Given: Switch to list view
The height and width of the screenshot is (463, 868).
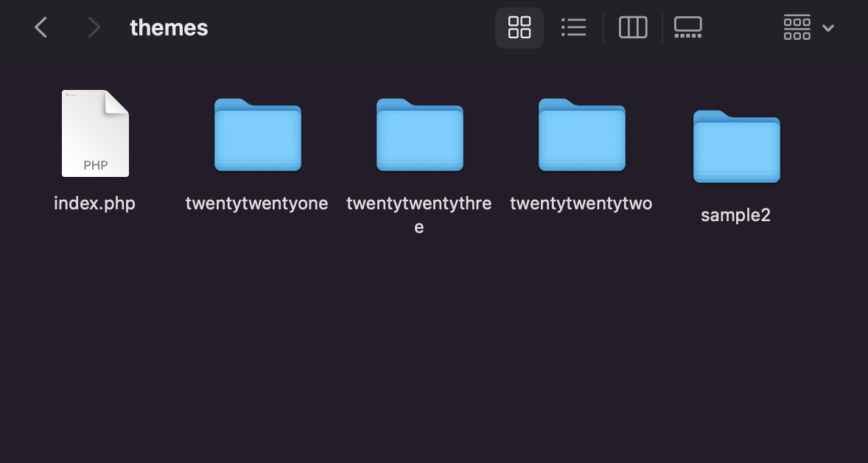Looking at the screenshot, I should coord(573,27).
